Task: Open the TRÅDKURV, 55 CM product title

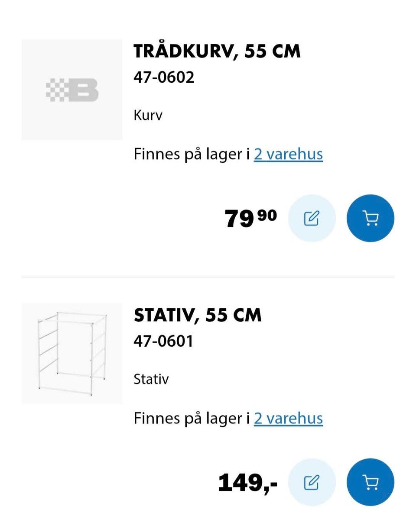Action: [x=217, y=51]
